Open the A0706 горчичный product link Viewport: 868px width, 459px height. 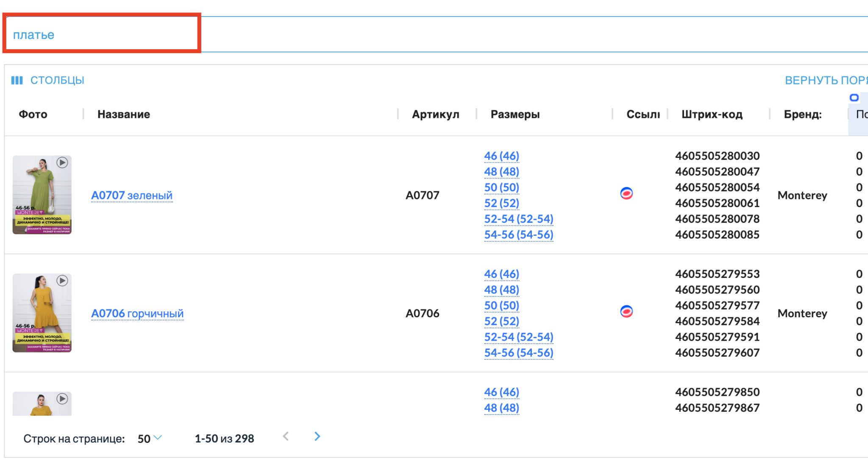tap(137, 313)
